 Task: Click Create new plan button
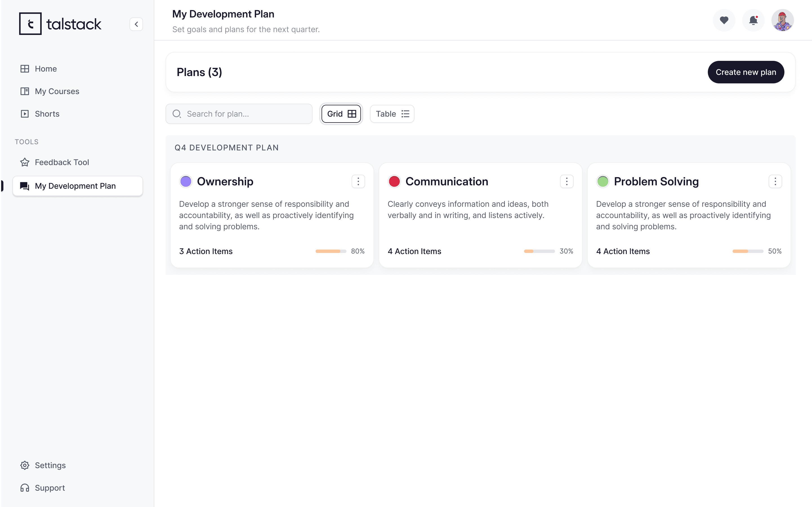pos(746,72)
